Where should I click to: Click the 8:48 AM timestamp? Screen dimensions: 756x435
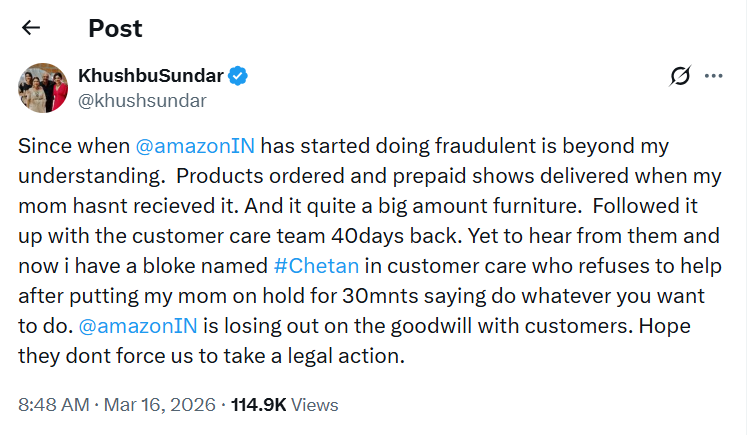tap(52, 405)
